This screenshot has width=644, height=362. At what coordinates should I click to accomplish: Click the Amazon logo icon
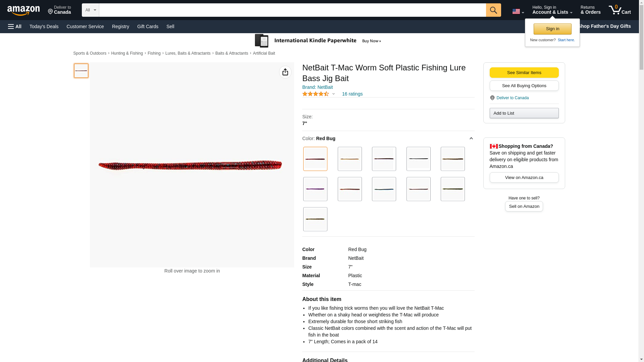(x=23, y=10)
